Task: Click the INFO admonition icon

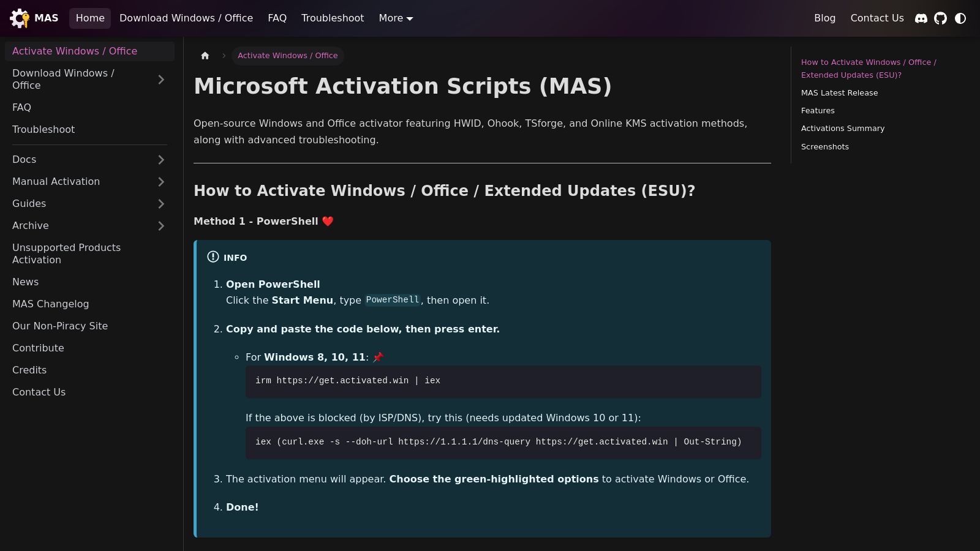Action: pos(213,257)
